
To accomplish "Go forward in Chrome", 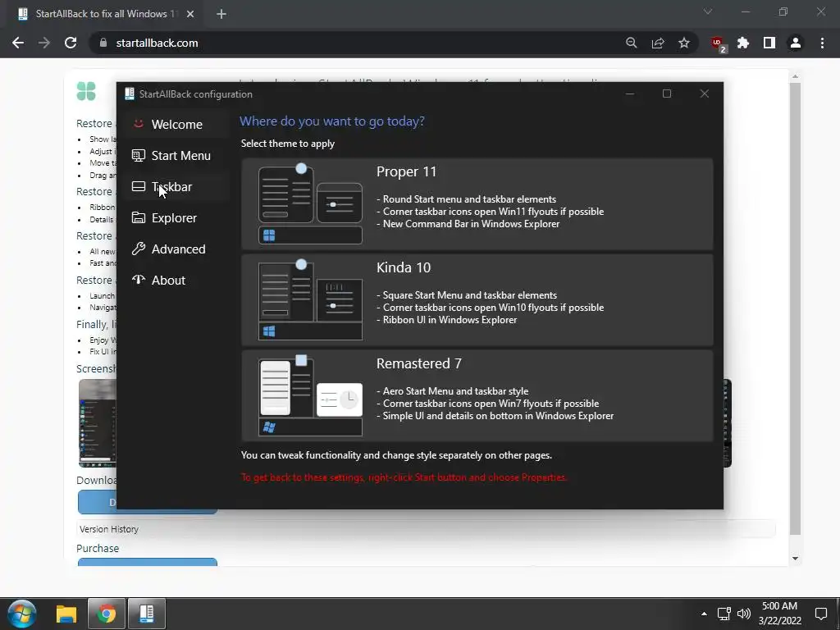I will [44, 43].
